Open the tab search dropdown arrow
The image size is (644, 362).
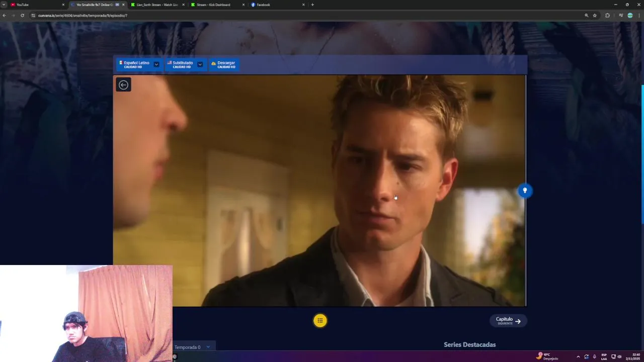[4, 5]
